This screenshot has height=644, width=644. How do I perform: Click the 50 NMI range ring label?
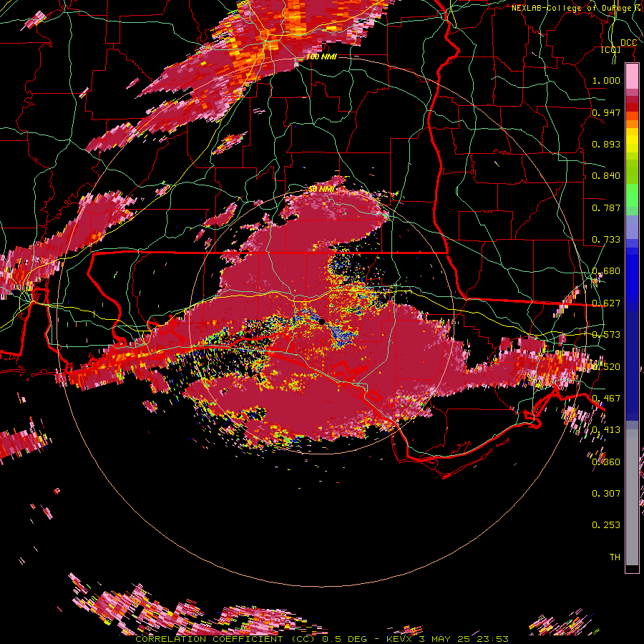[321, 189]
